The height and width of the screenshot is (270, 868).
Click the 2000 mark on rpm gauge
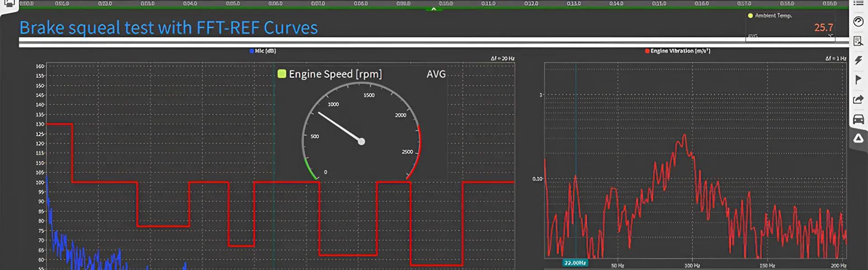pos(401,115)
